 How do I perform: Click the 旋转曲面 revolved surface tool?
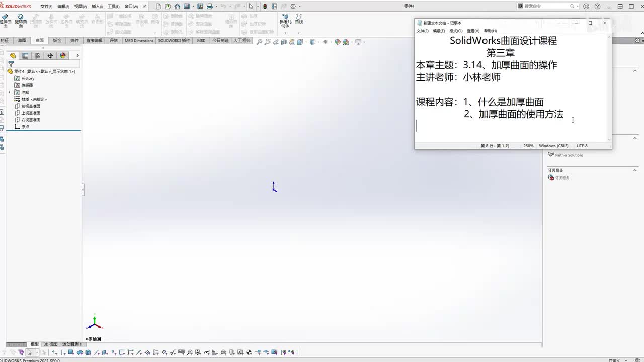(21, 20)
